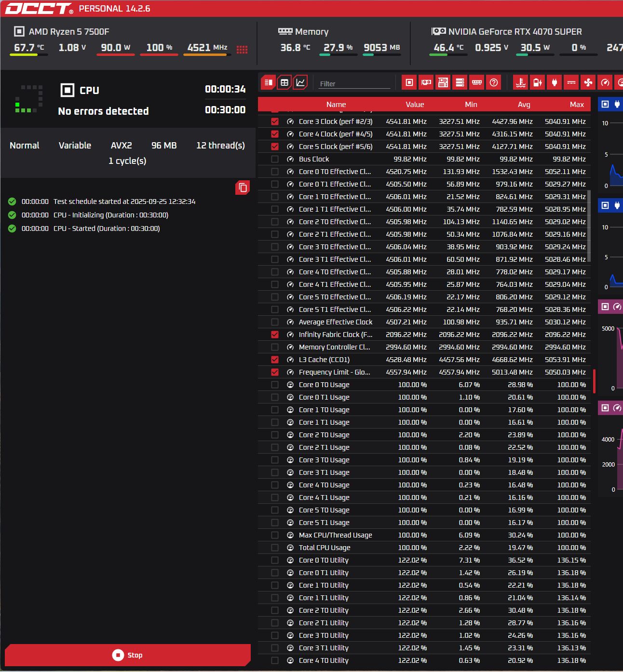Click the memory usage 9053 MB readout
Image resolution: width=623 pixels, height=672 pixels.
[382, 48]
